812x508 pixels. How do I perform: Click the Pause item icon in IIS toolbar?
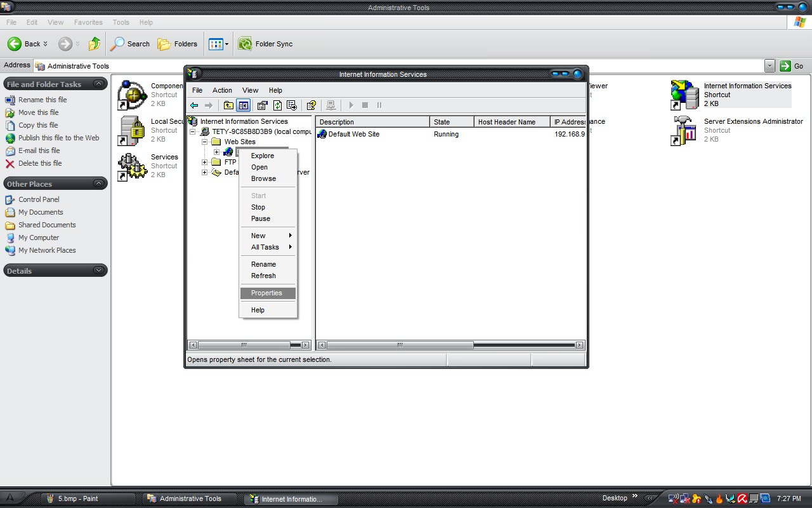tap(379, 105)
